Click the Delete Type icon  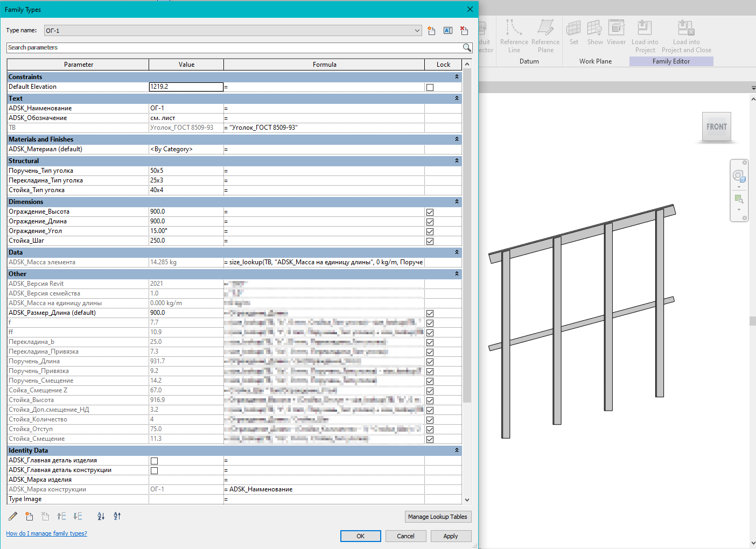pyautogui.click(x=464, y=31)
